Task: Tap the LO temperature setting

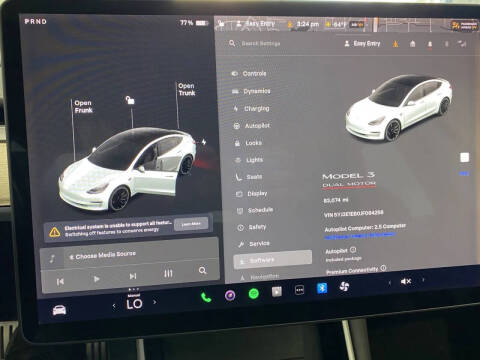Action: [134, 304]
